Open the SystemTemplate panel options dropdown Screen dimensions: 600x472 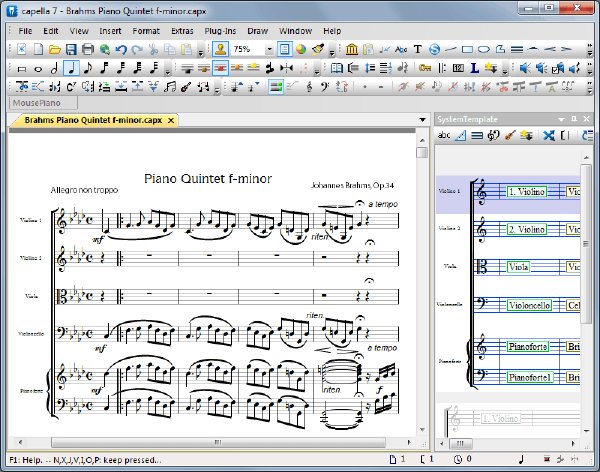click(561, 119)
